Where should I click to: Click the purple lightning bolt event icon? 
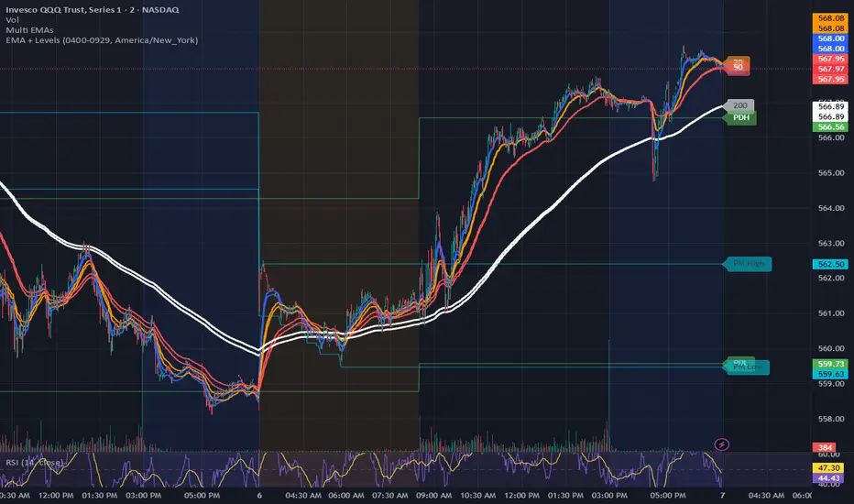(722, 444)
